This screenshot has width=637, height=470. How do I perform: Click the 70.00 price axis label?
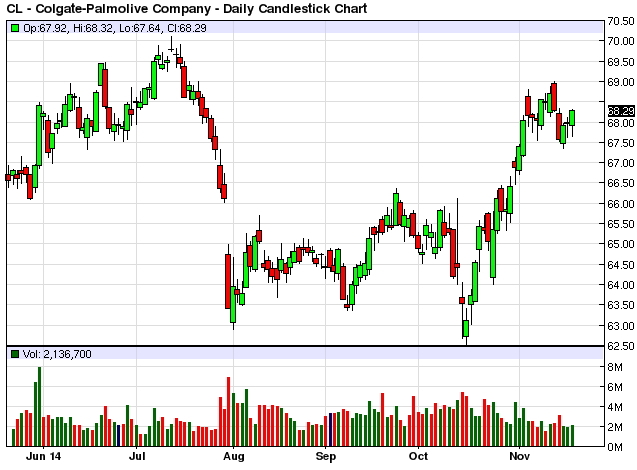[620, 41]
